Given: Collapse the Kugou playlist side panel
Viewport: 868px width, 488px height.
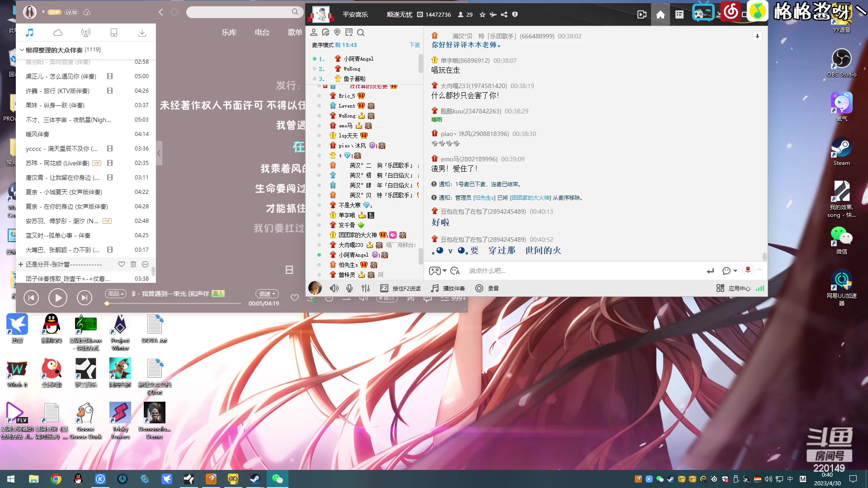Looking at the screenshot, I should coord(159,154).
